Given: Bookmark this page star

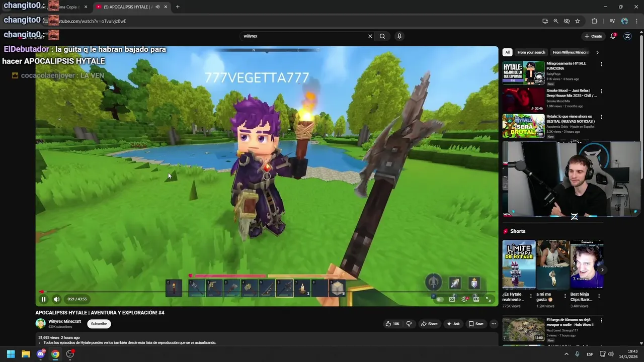Looking at the screenshot, I should 578,21.
